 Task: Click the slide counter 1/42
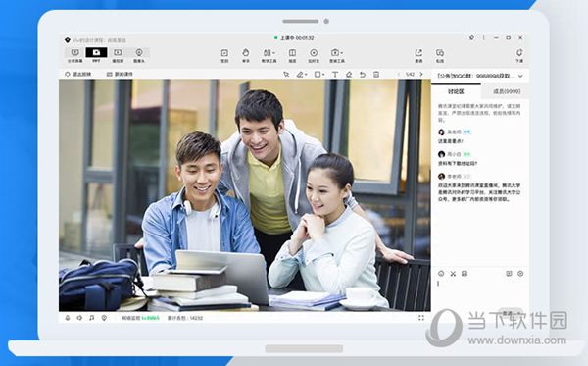tap(410, 75)
